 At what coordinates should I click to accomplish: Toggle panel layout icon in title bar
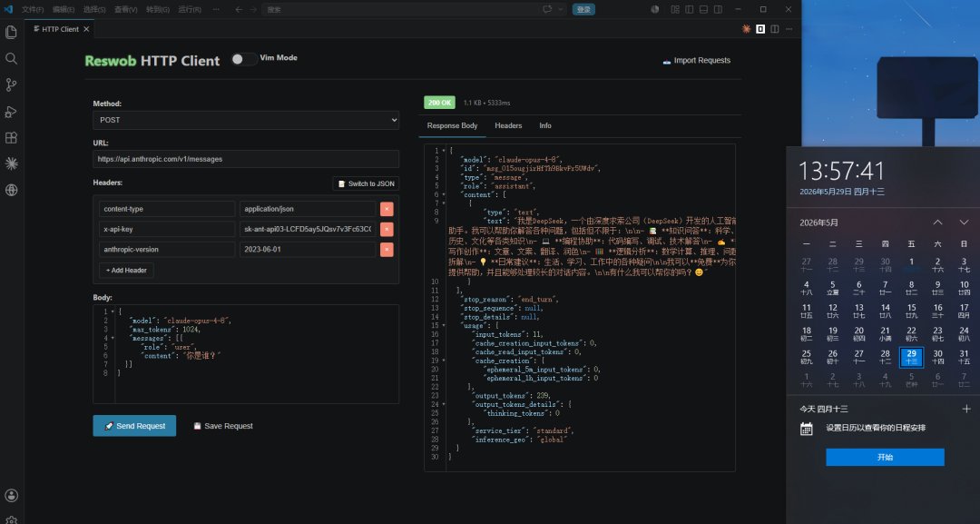point(704,9)
